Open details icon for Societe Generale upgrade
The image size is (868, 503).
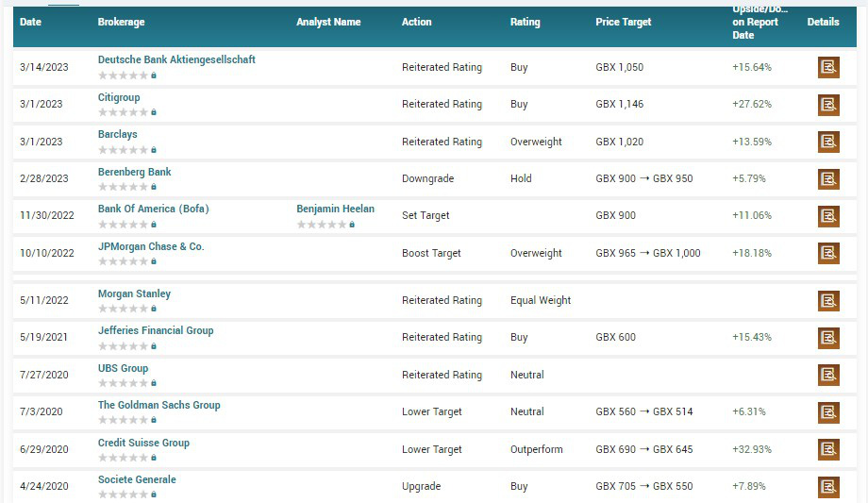tap(827, 487)
